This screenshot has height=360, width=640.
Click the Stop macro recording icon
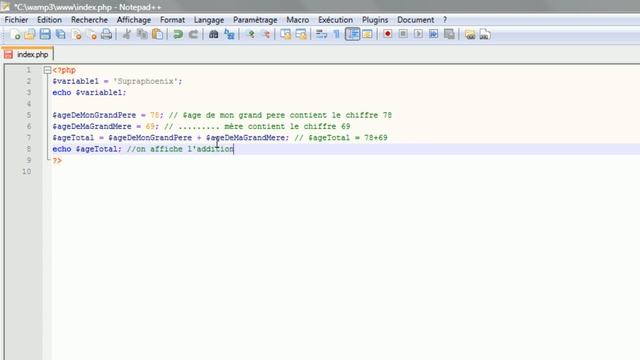403,34
